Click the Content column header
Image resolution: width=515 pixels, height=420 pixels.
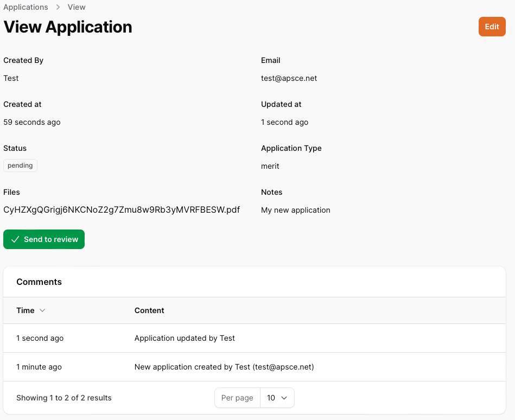(x=149, y=310)
